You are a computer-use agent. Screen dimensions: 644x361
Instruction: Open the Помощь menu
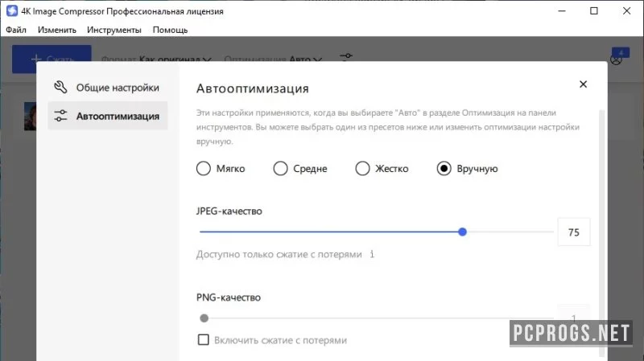click(x=170, y=30)
